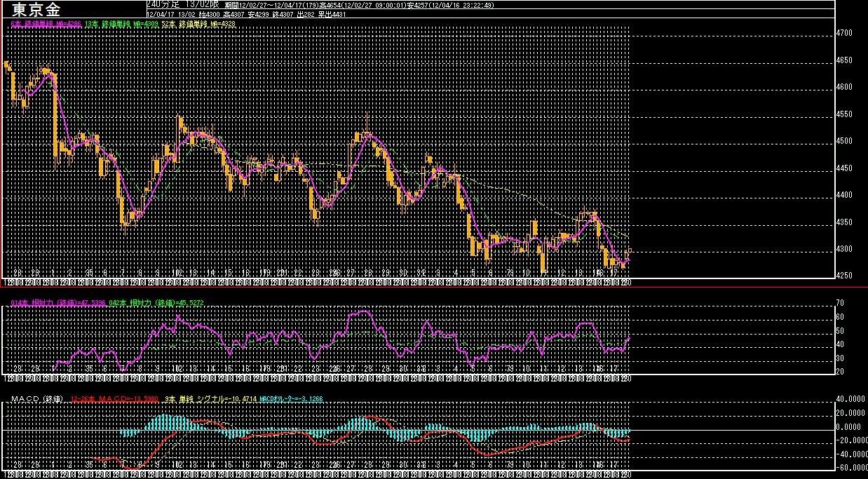Select the 240分足 timeframe label
Image resolution: width=868 pixels, height=479 pixels.
163,4
